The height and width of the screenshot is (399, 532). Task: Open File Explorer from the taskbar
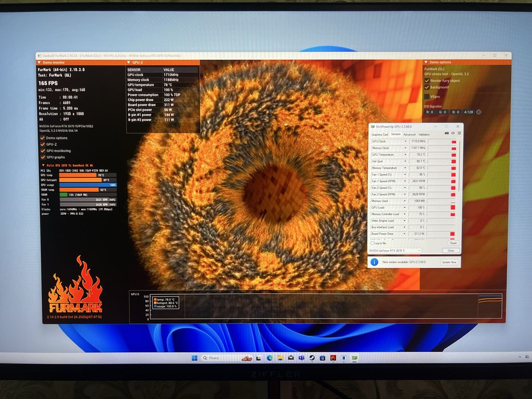[280, 358]
